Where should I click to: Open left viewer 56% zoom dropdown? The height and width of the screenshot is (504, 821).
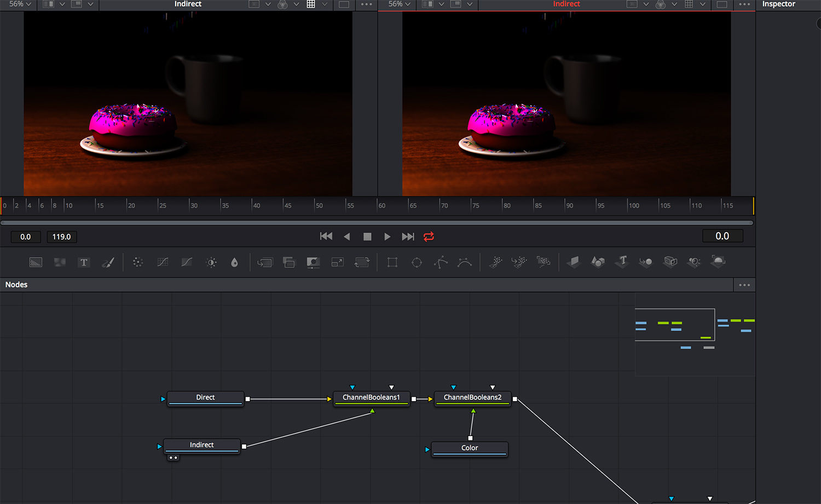[20, 4]
